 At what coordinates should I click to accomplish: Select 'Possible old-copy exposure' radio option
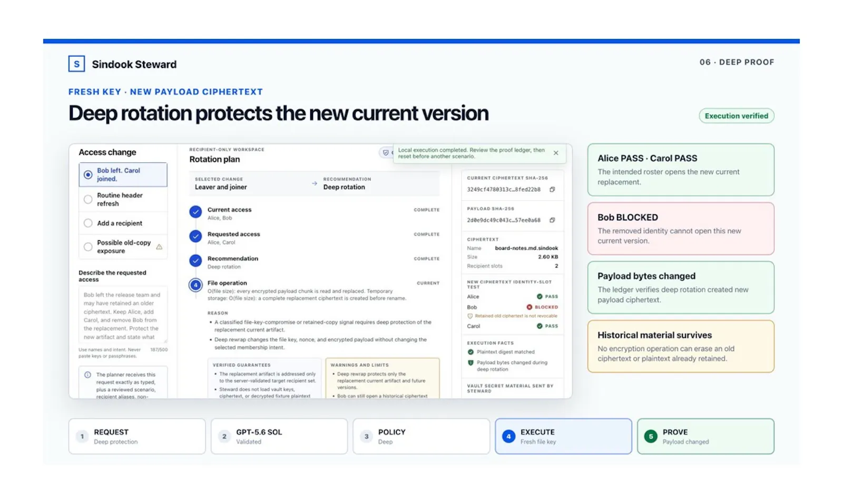point(88,246)
